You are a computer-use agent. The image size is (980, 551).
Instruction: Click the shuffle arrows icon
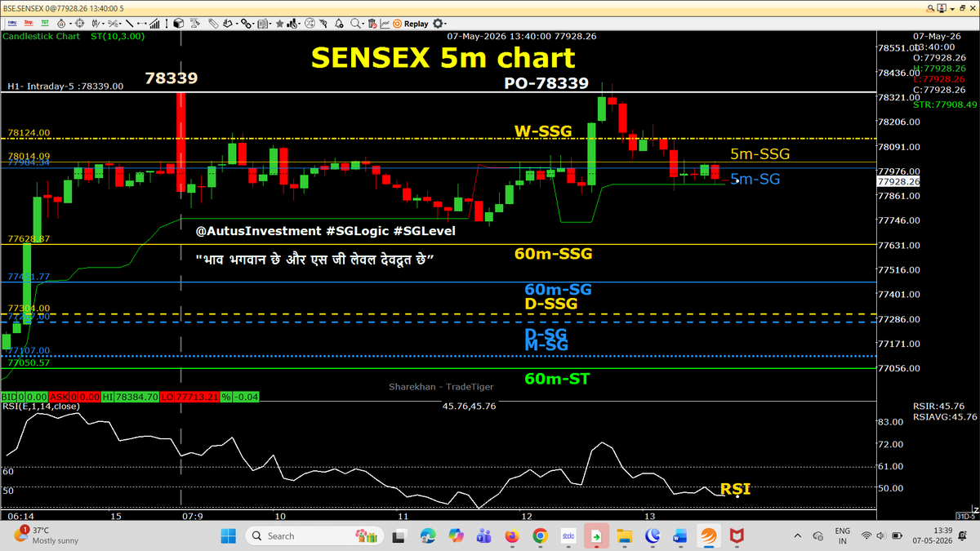[310, 24]
